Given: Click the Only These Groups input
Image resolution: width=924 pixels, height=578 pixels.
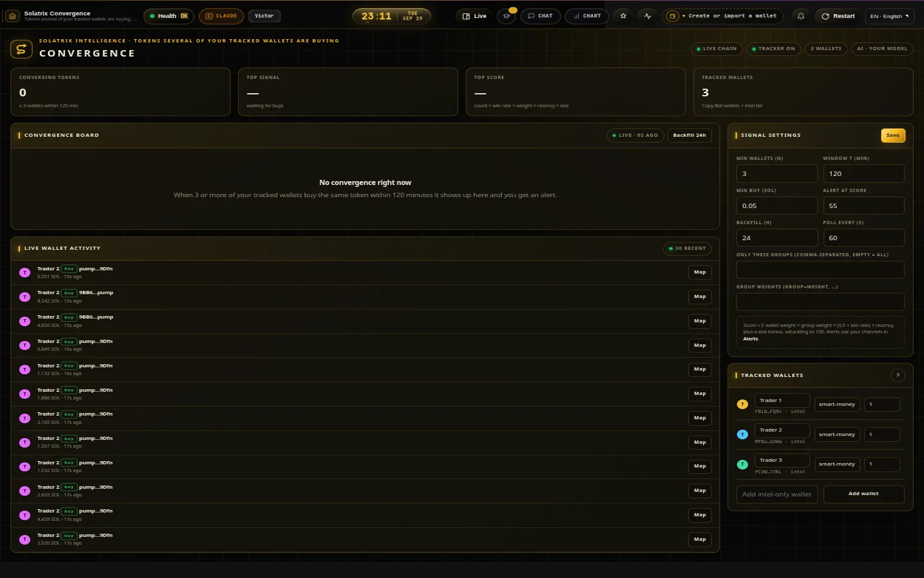Looking at the screenshot, I should 821,270.
